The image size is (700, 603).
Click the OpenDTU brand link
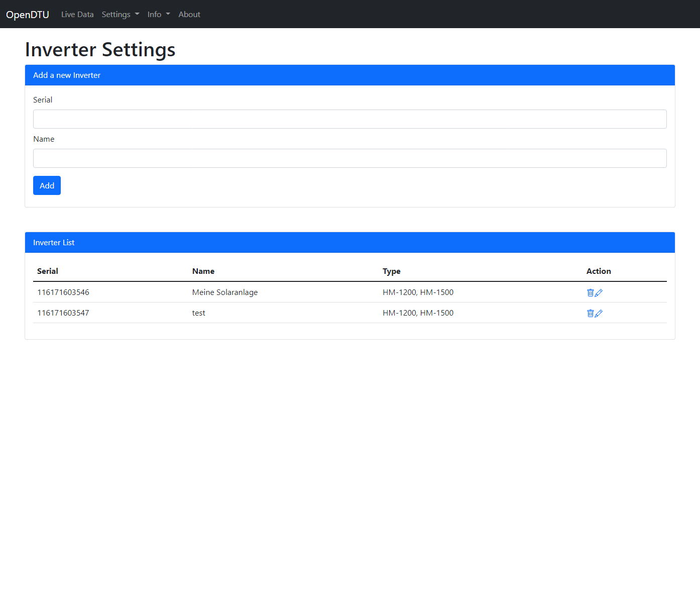click(28, 15)
